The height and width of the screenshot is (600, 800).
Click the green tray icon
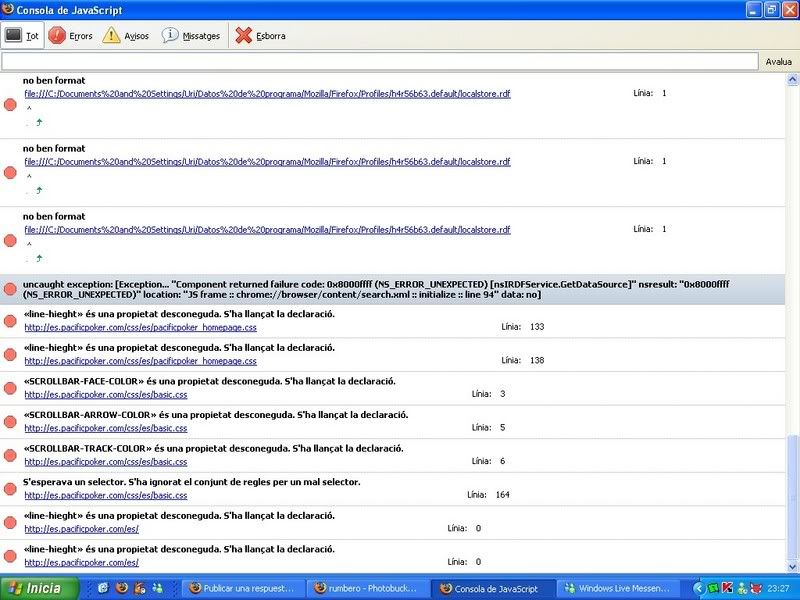point(714,589)
